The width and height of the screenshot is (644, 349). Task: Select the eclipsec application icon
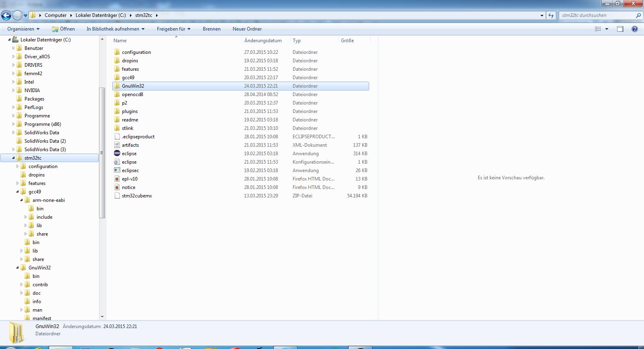tap(117, 170)
